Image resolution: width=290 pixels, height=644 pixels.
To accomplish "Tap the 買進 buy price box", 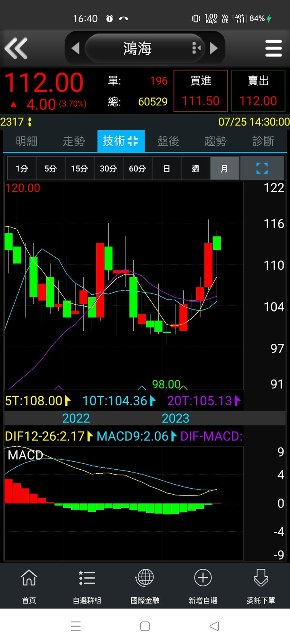I will (x=201, y=91).
